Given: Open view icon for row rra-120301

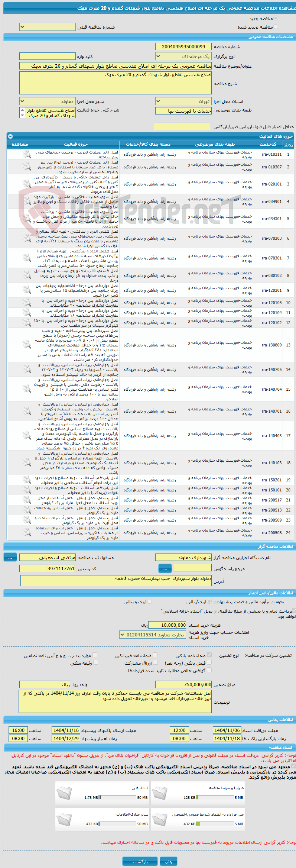Looking at the screenshot, I should (x=27, y=290).
